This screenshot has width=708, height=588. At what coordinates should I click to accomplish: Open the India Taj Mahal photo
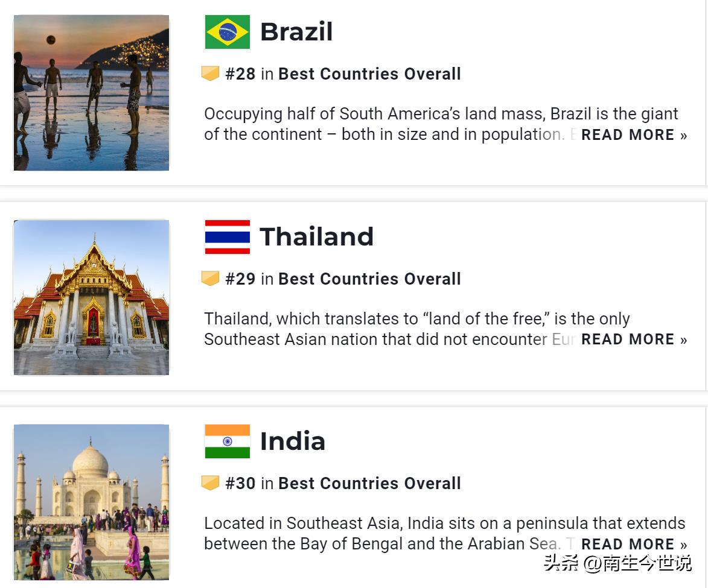[91, 502]
